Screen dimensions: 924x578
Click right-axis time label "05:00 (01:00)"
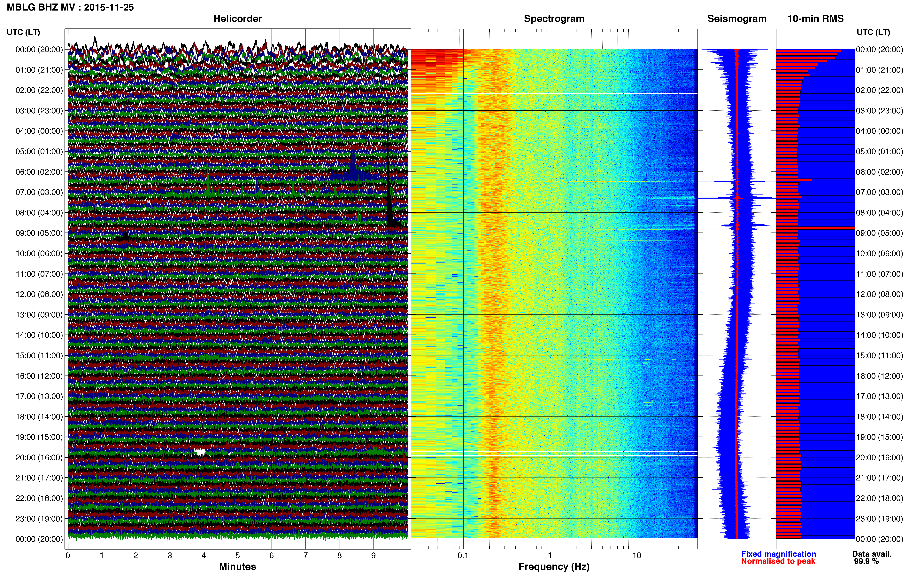879,151
